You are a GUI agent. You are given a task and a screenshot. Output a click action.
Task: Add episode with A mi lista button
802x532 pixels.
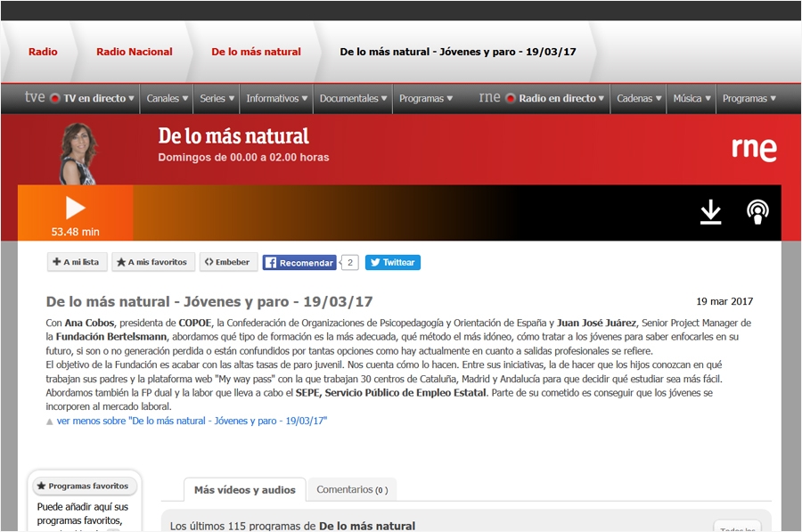pos(77,262)
